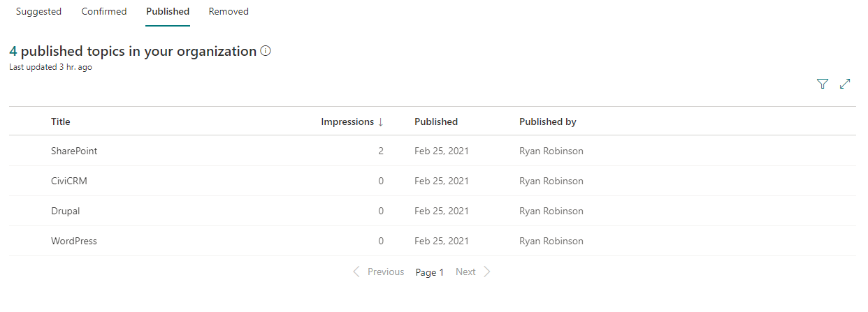Viewport: 868px width, 312px height.
Task: Toggle the Impressions sort arrow
Action: pyautogui.click(x=381, y=122)
